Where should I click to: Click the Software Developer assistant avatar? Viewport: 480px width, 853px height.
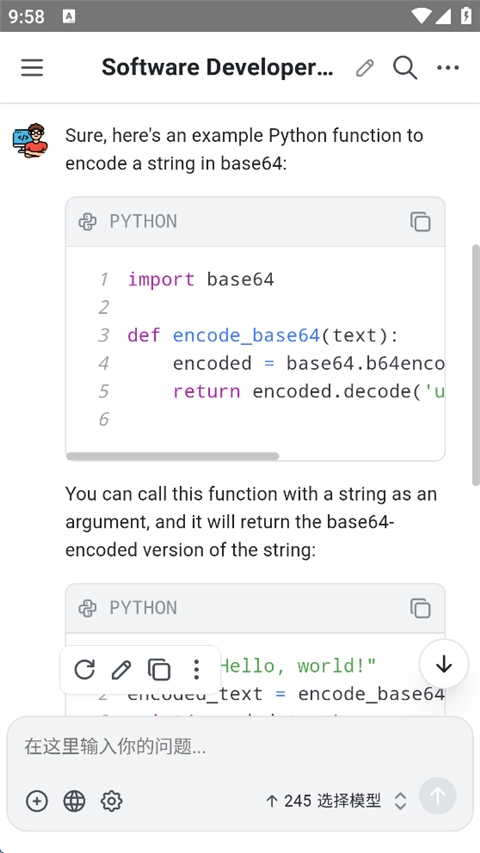[x=30, y=140]
